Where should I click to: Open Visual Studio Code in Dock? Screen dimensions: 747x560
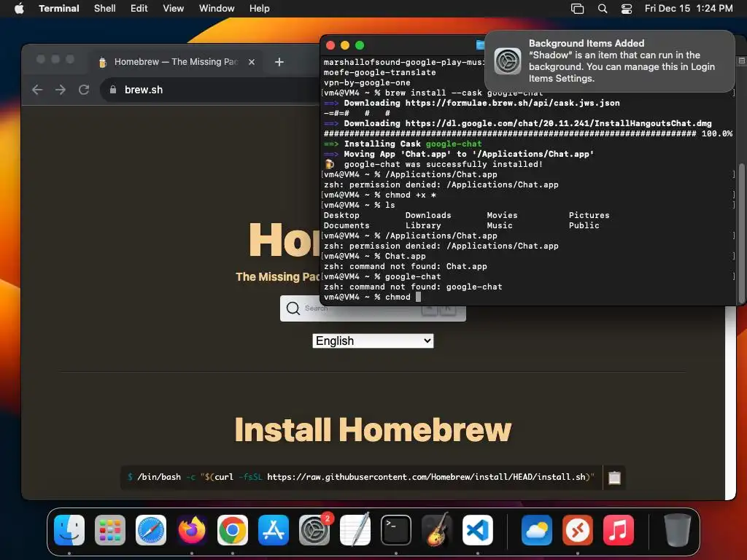[477, 530]
